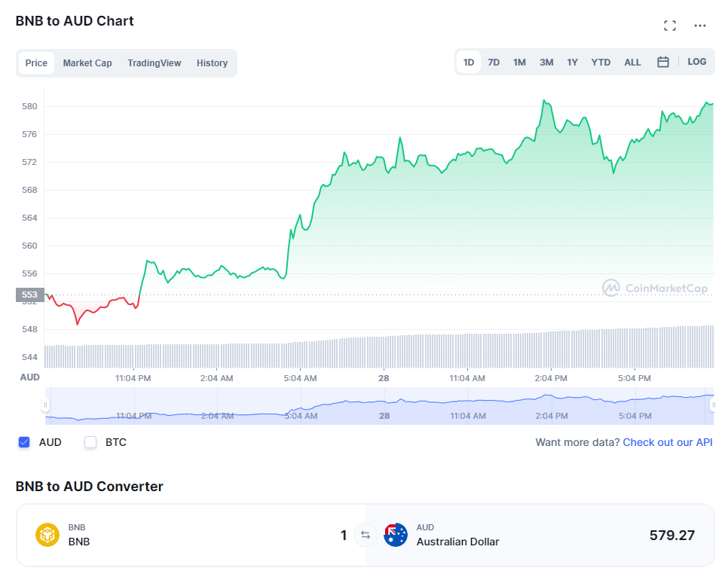The image size is (728, 577).
Task: Click the 2:04 PM main axis label
Action: (551, 378)
